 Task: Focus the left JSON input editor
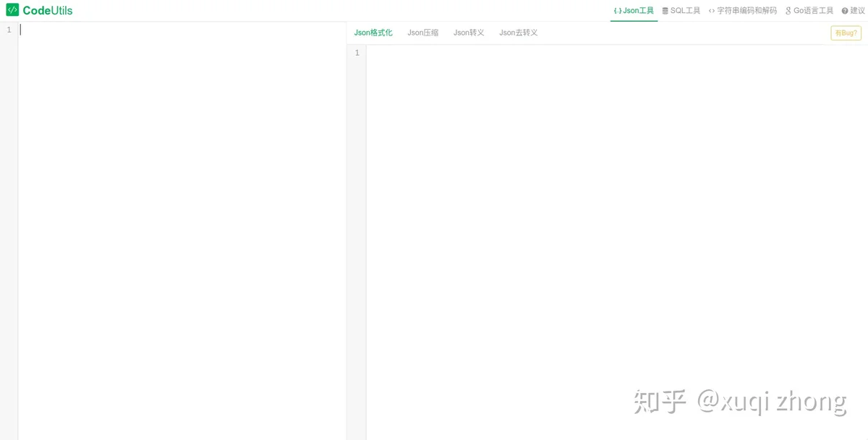(182, 231)
